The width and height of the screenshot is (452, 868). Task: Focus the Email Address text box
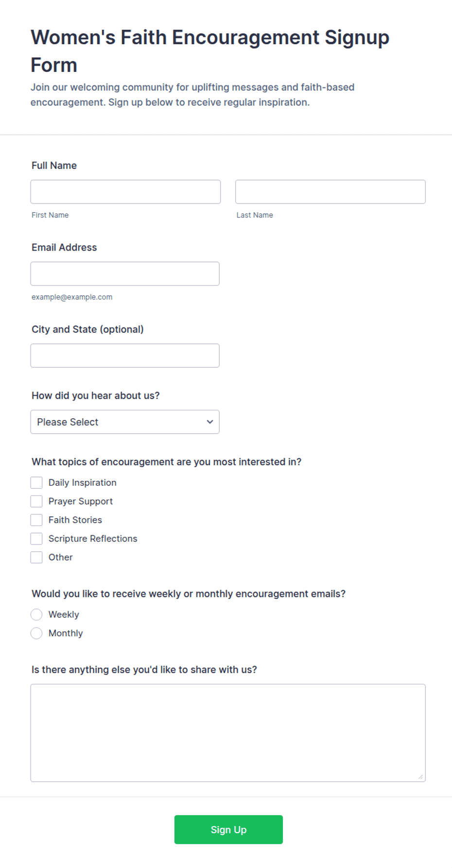pyautogui.click(x=125, y=274)
